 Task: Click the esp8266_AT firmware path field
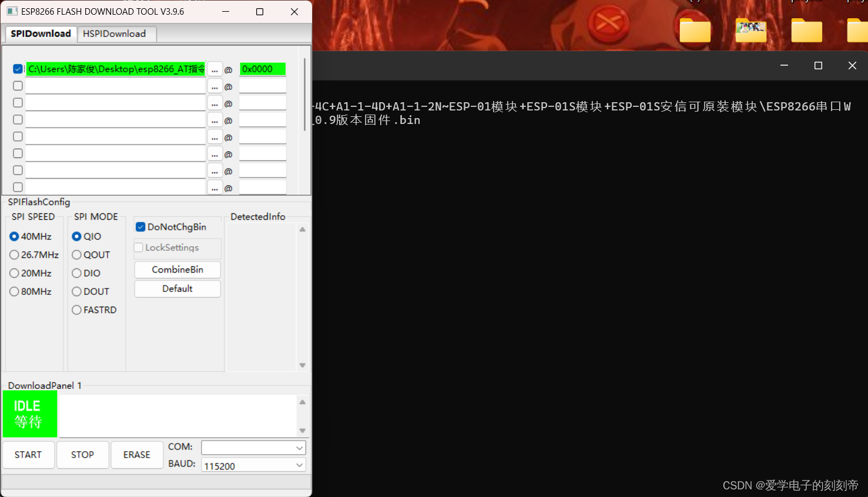coord(116,69)
